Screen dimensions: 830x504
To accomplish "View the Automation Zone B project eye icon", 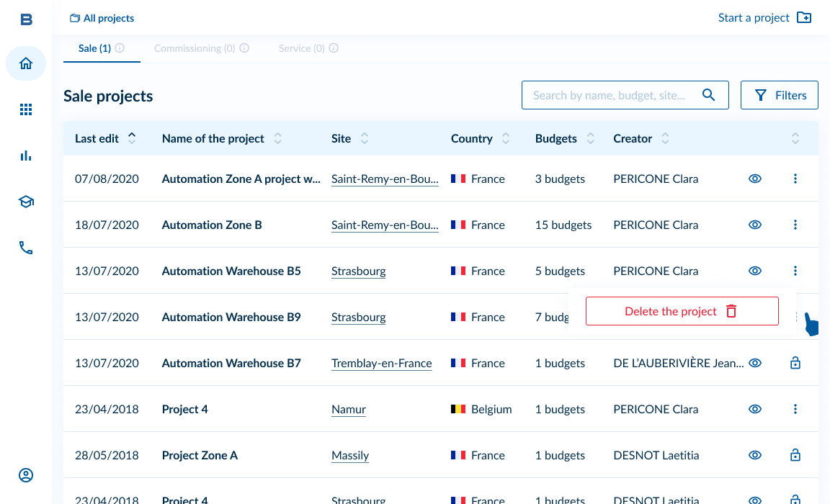I will coord(755,225).
